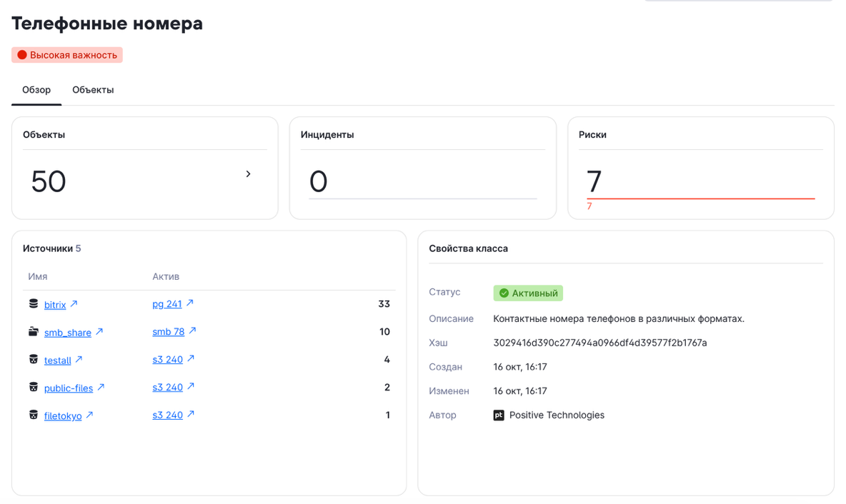
Task: Click the folder icon for smb_share source
Action: 34,332
